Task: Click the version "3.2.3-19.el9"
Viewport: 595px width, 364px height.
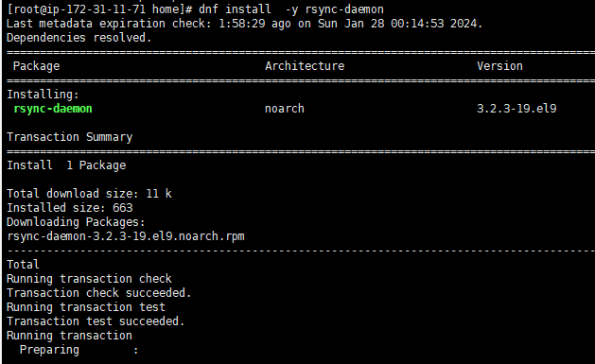Action: pyautogui.click(x=516, y=109)
